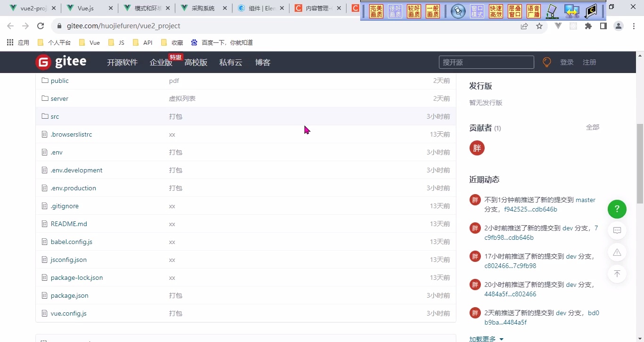This screenshot has width=644, height=342.
Task: Click the 语音广播 recorder icon
Action: click(533, 12)
